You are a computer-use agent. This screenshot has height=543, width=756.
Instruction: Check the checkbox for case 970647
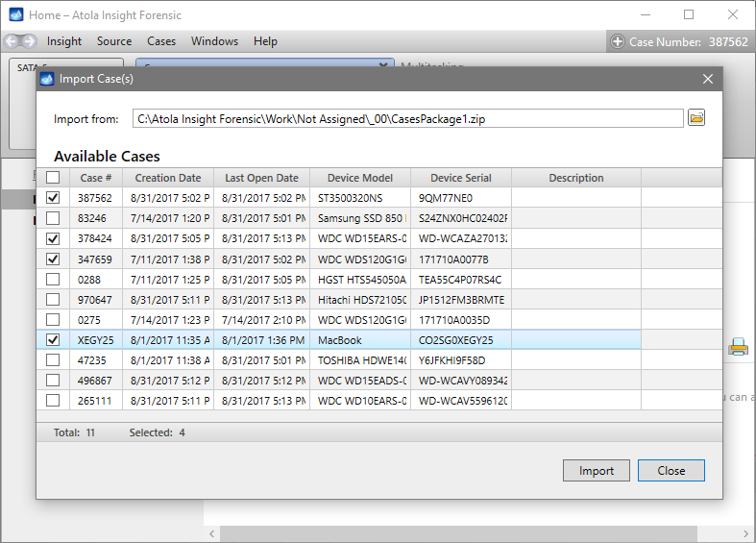tap(53, 300)
